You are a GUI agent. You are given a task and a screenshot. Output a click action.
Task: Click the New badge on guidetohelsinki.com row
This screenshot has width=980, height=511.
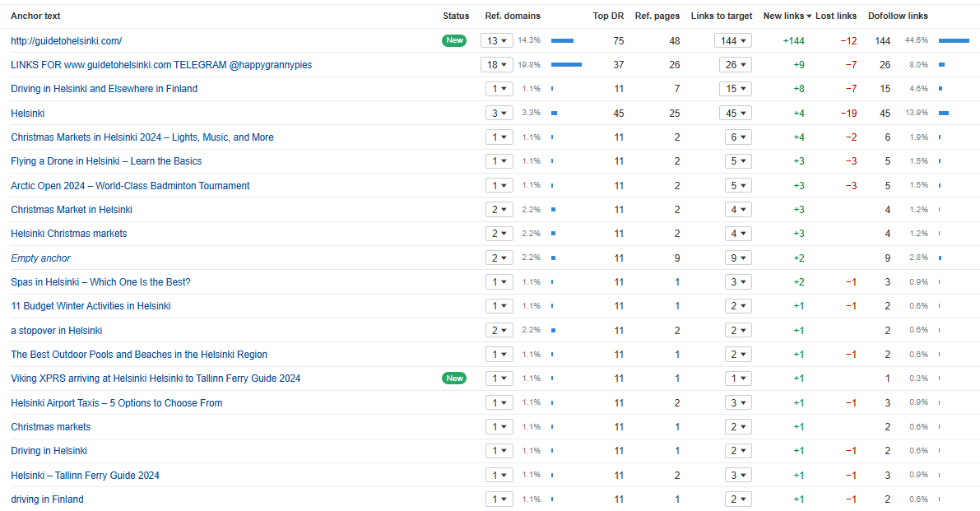tap(454, 40)
